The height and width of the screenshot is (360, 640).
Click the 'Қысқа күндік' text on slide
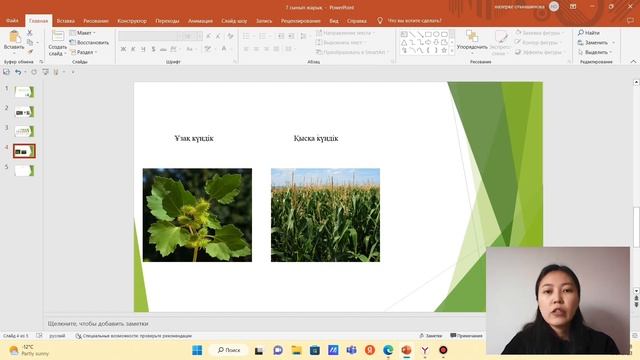coord(316,138)
